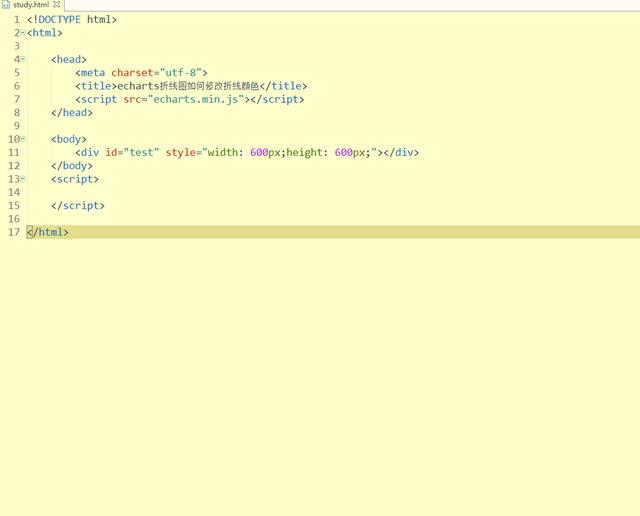
Task: Click the height property in the style
Action: 304,153
